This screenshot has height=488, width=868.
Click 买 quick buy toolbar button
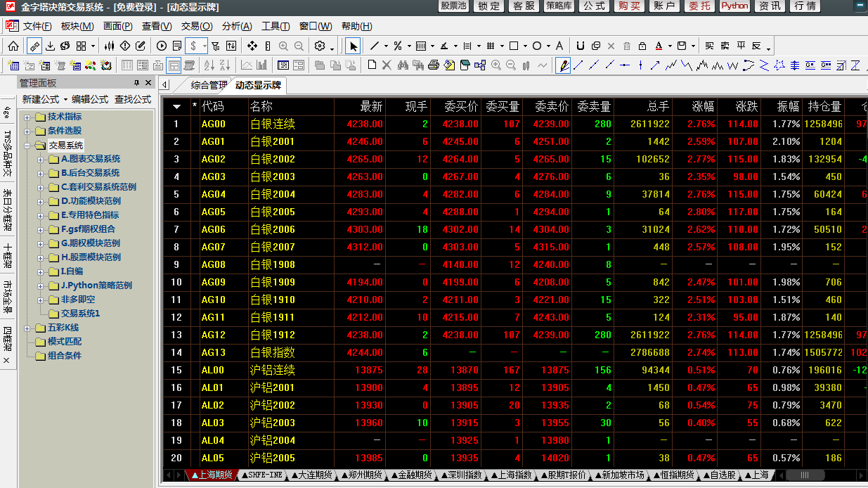tap(710, 46)
